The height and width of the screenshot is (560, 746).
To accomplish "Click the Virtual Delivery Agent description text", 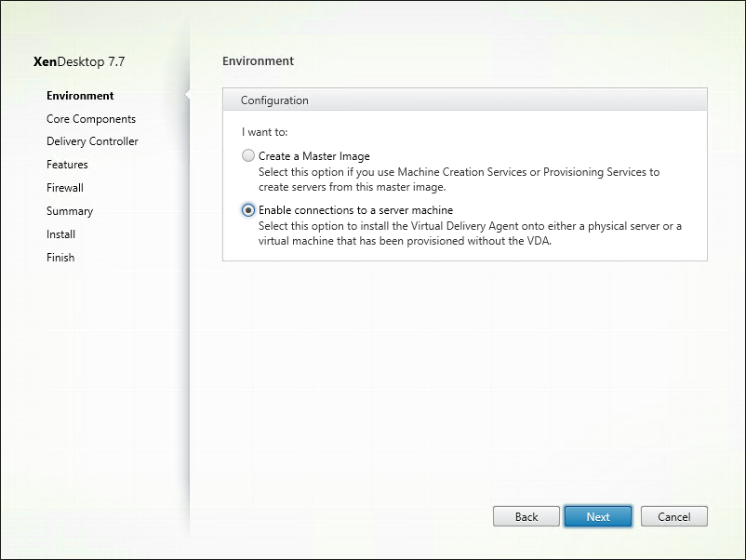I will [470, 233].
